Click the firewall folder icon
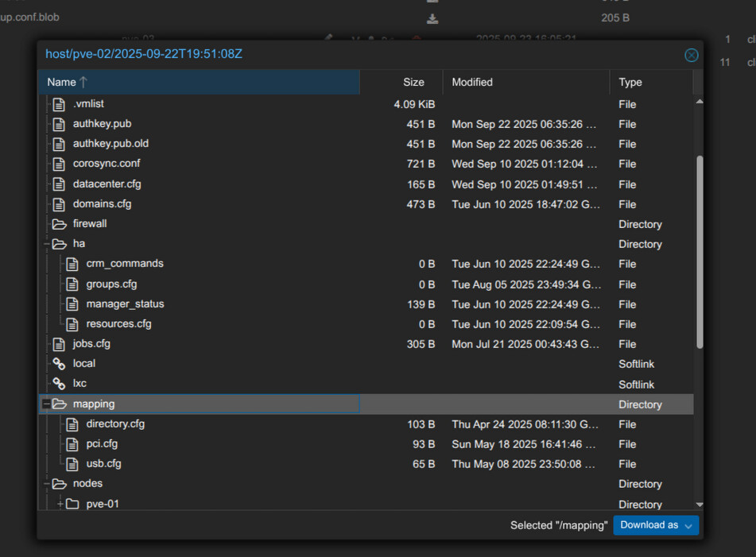This screenshot has height=557, width=756. pos(59,224)
